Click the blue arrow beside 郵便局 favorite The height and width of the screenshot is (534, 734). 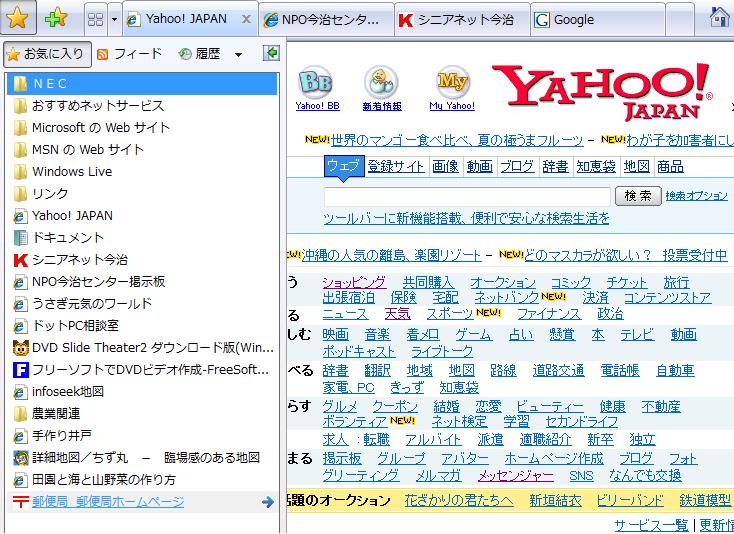(x=268, y=502)
